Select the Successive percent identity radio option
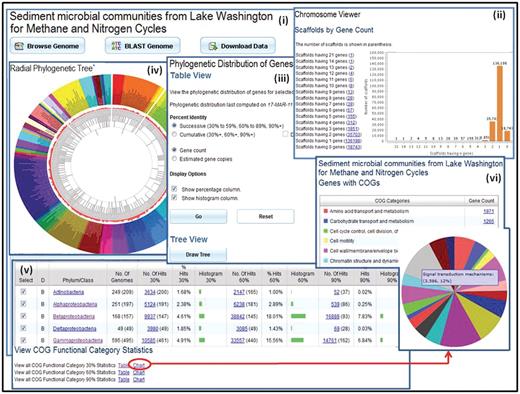The image size is (520, 394). [174, 126]
